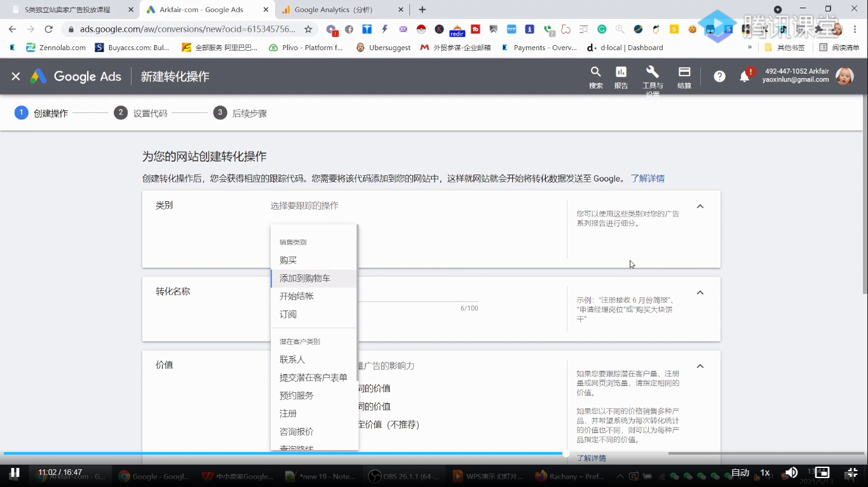This screenshot has height=487, width=868.
Task: Open the notifications bell
Action: coord(747,76)
